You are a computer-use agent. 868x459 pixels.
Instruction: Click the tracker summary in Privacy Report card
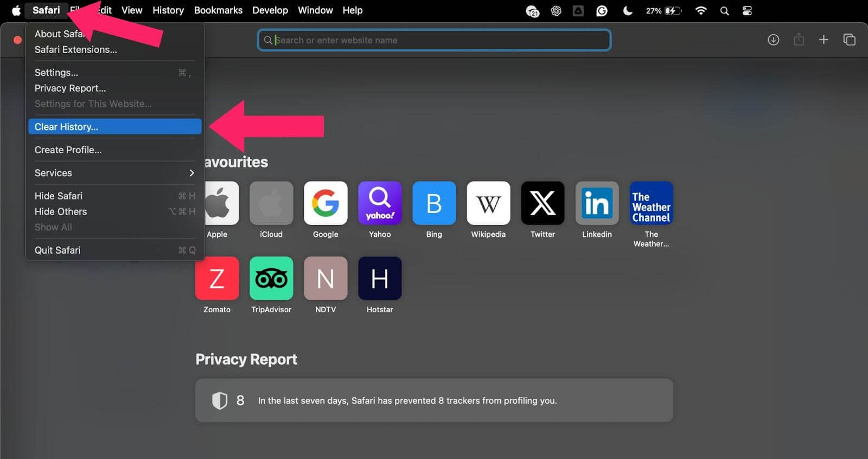407,401
